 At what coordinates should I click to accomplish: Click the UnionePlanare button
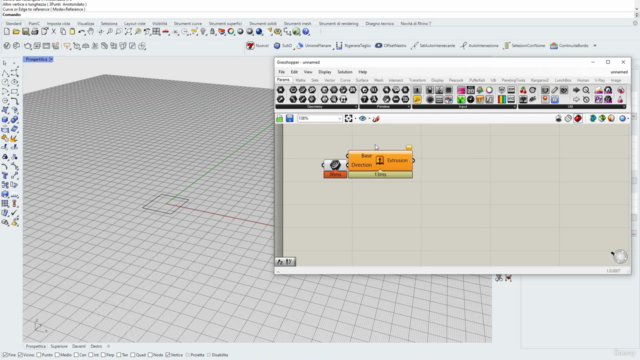[314, 46]
